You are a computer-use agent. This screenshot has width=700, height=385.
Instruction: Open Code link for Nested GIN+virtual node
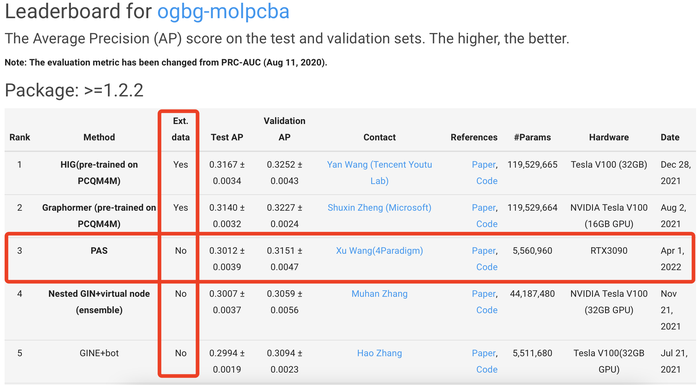[487, 310]
